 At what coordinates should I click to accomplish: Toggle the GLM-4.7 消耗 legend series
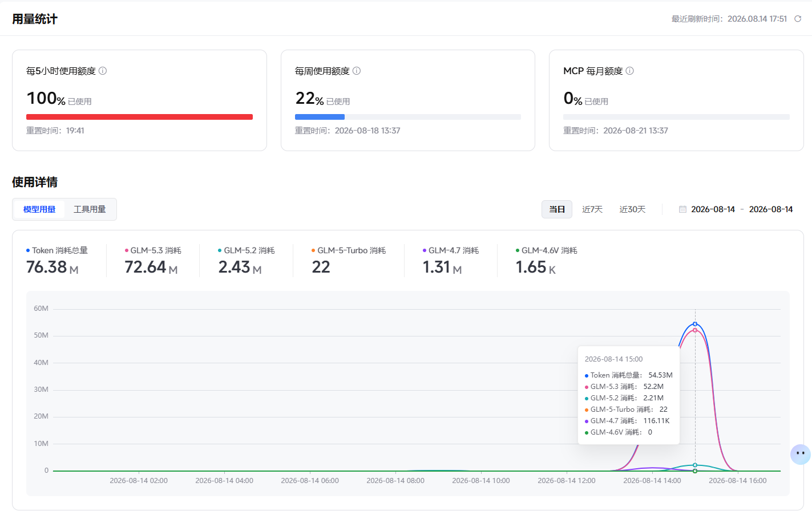click(x=451, y=250)
